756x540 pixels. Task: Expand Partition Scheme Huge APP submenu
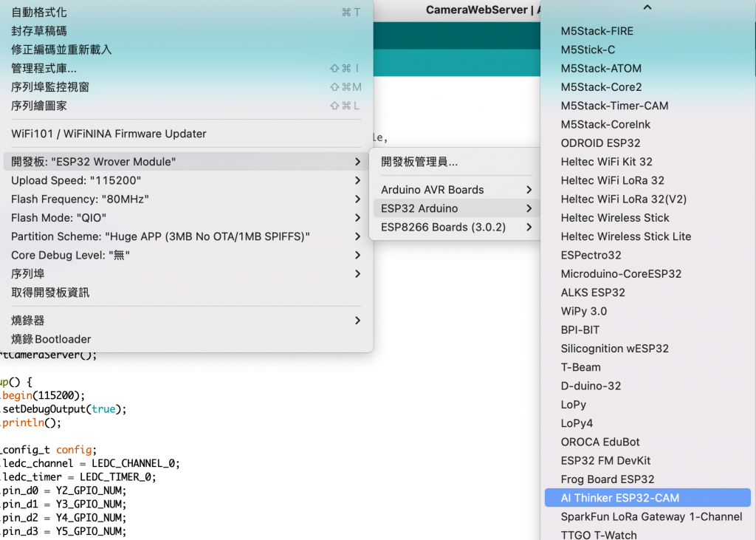pos(187,236)
